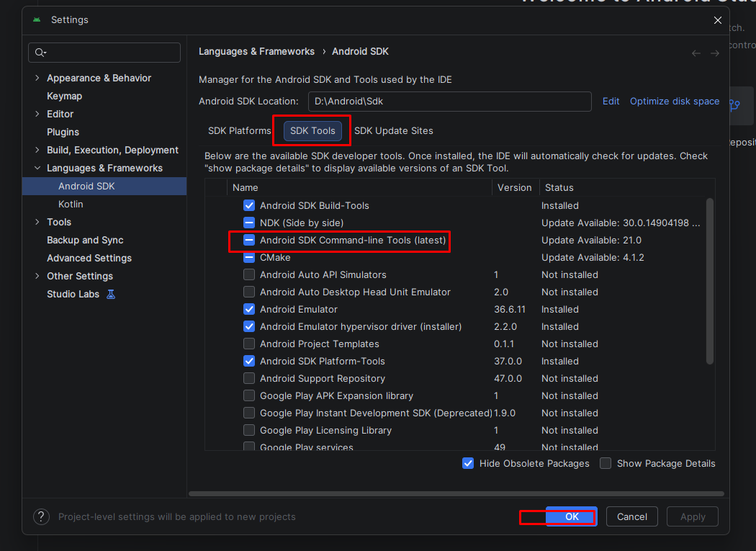
Task: Collapse Languages & Frameworks chevron
Action: click(x=37, y=168)
